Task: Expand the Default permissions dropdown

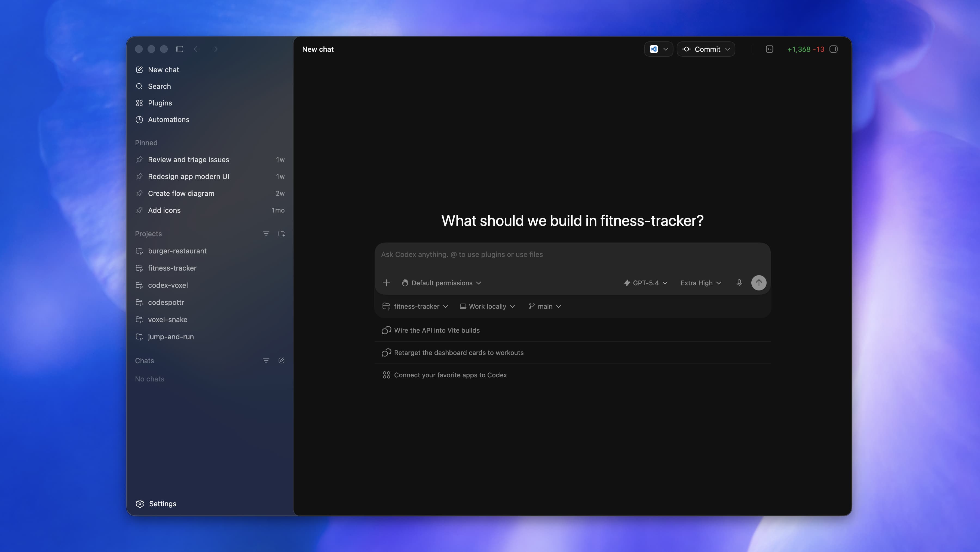Action: tap(441, 283)
